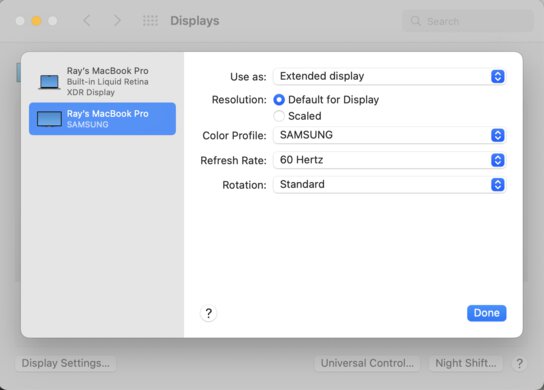
Task: Click the Use as stepper arrows
Action: (498, 76)
